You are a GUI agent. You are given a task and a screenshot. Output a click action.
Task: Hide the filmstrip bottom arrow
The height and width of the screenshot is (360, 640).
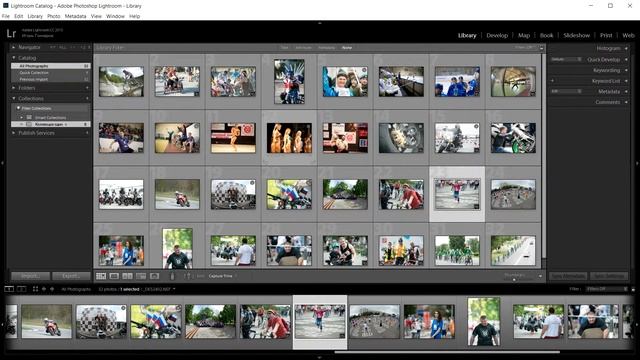[320, 357]
